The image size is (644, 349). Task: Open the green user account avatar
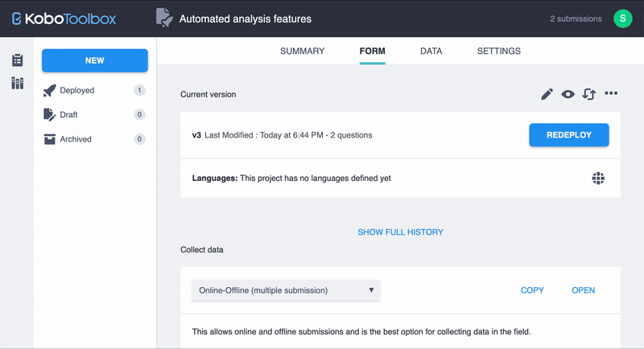coord(622,18)
